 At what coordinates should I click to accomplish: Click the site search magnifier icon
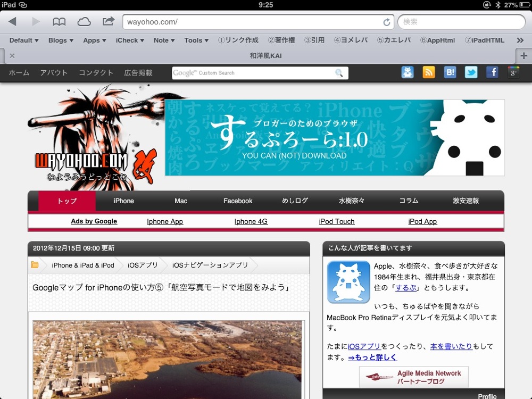point(339,73)
